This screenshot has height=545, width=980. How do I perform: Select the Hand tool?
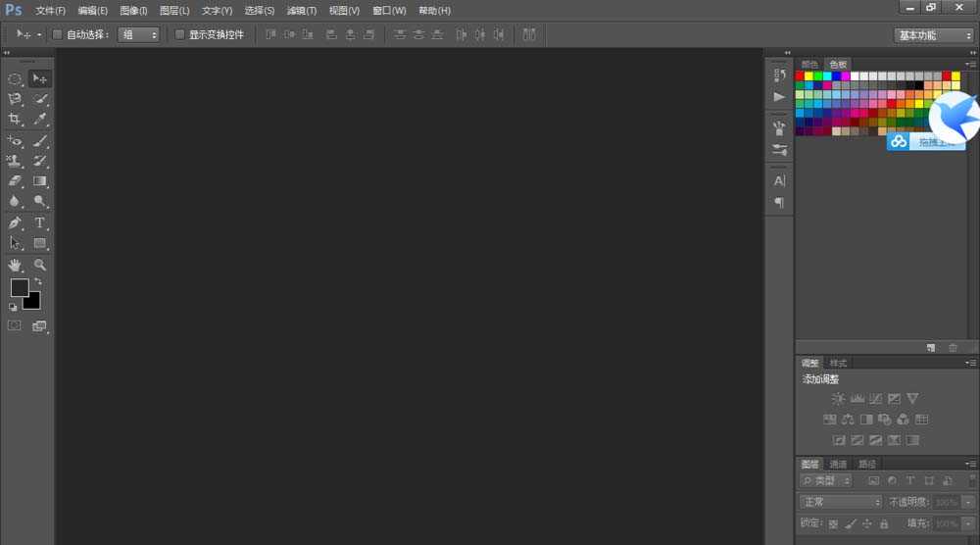coord(15,265)
